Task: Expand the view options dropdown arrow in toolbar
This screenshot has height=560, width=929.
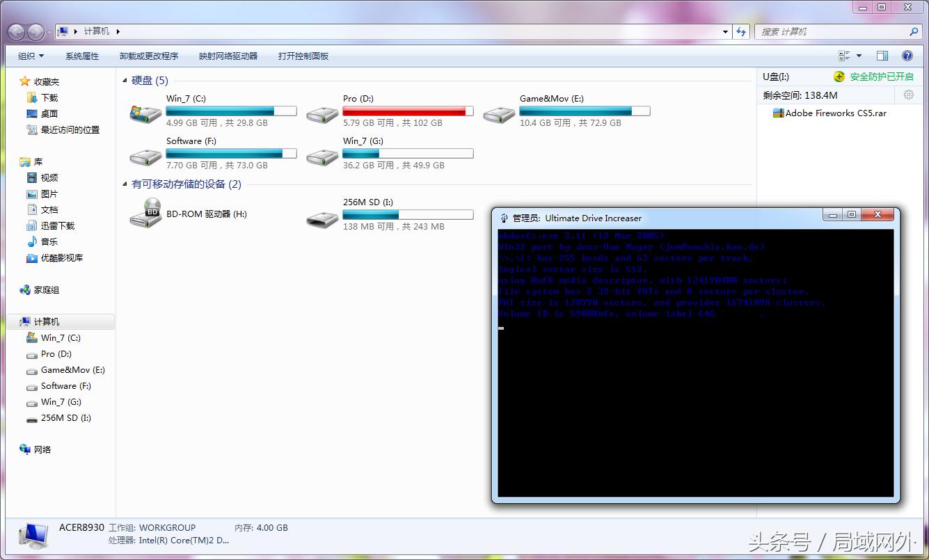Action: coord(859,56)
